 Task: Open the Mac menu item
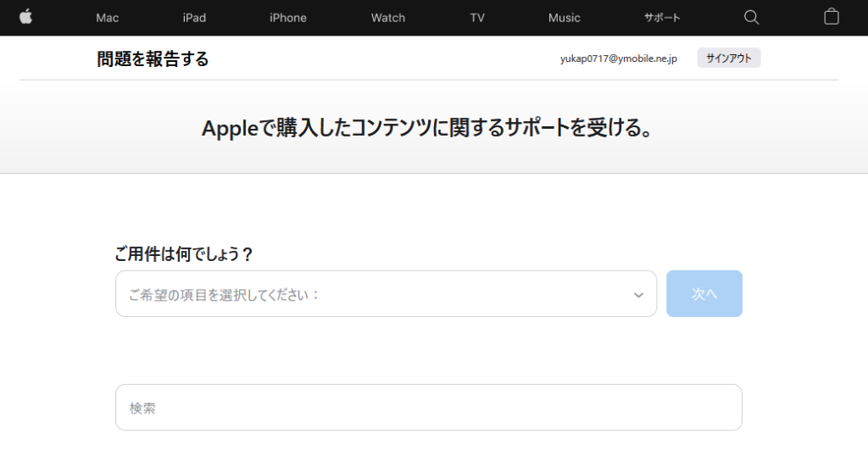[x=108, y=18]
